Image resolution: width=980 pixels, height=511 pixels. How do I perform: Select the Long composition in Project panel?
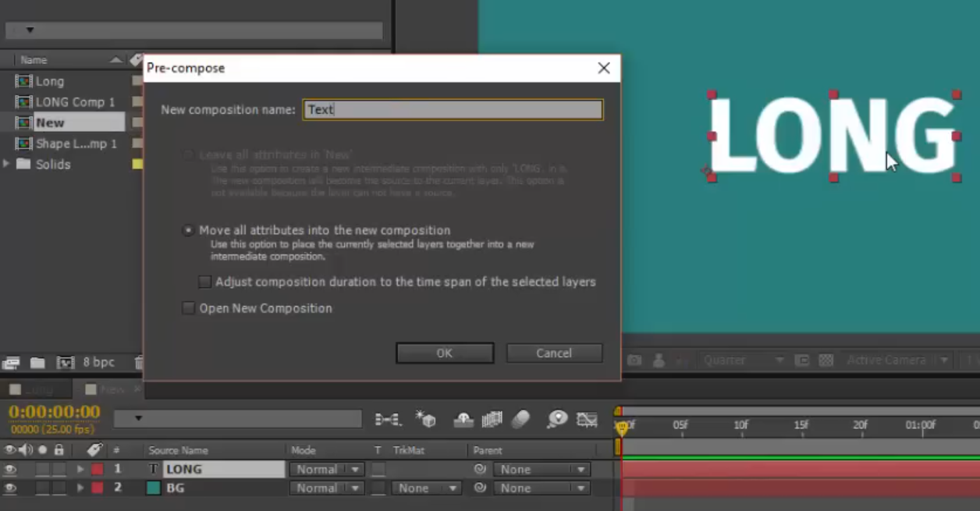[50, 81]
